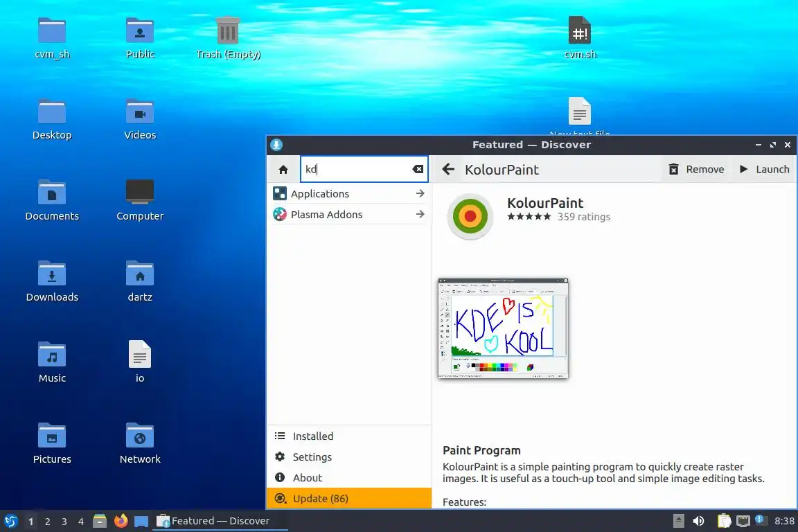The height and width of the screenshot is (532, 798).
Task: Click the clock showing 8:38
Action: (x=784, y=521)
